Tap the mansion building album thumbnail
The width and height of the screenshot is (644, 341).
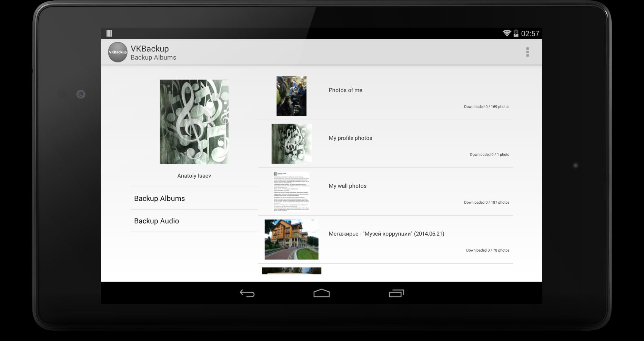click(291, 240)
